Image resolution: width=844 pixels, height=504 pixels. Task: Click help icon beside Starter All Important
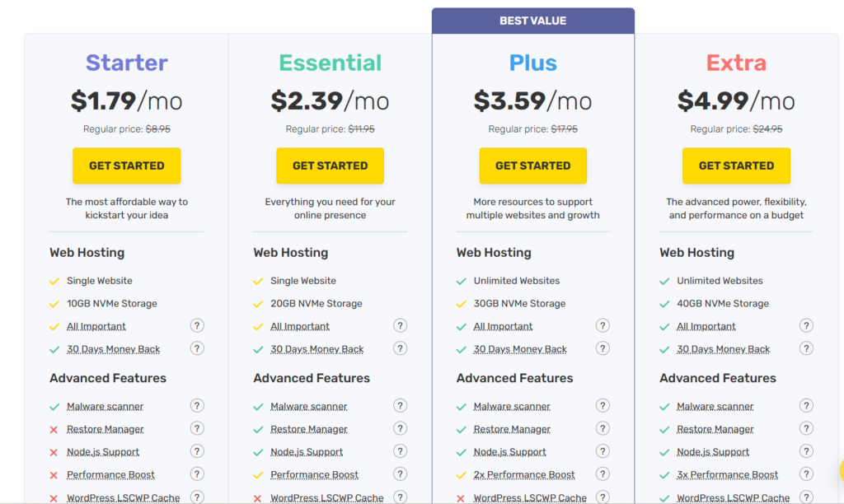197,326
